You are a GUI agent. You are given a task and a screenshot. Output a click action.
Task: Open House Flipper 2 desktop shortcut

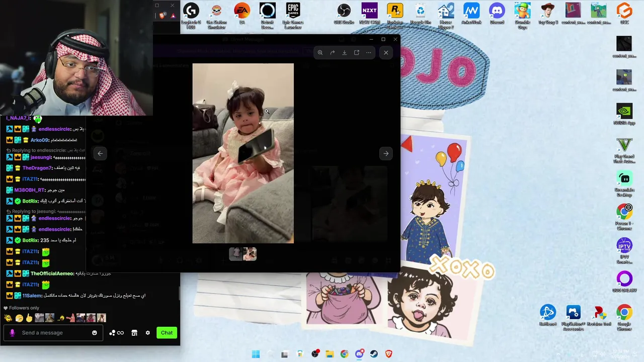tap(446, 16)
